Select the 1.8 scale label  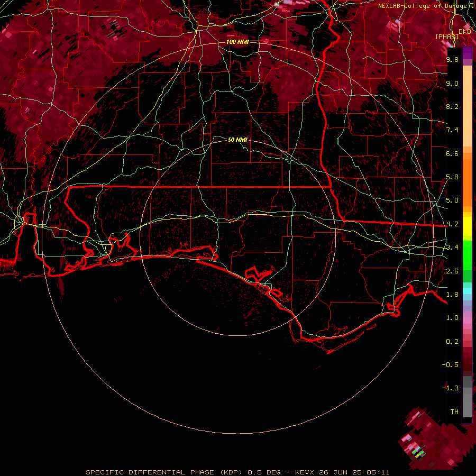click(452, 295)
